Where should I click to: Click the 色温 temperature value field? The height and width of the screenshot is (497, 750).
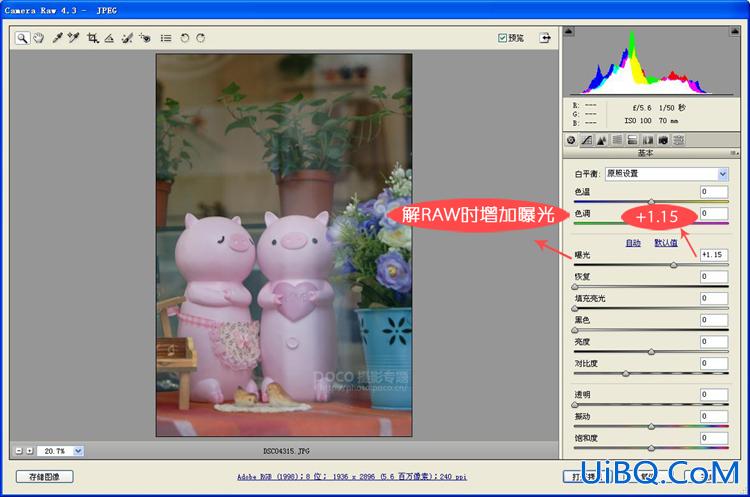click(714, 192)
